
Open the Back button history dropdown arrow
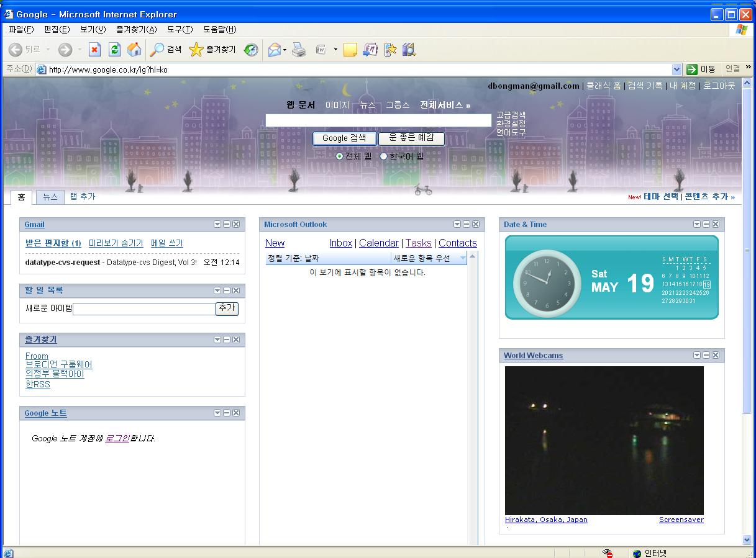(48, 50)
